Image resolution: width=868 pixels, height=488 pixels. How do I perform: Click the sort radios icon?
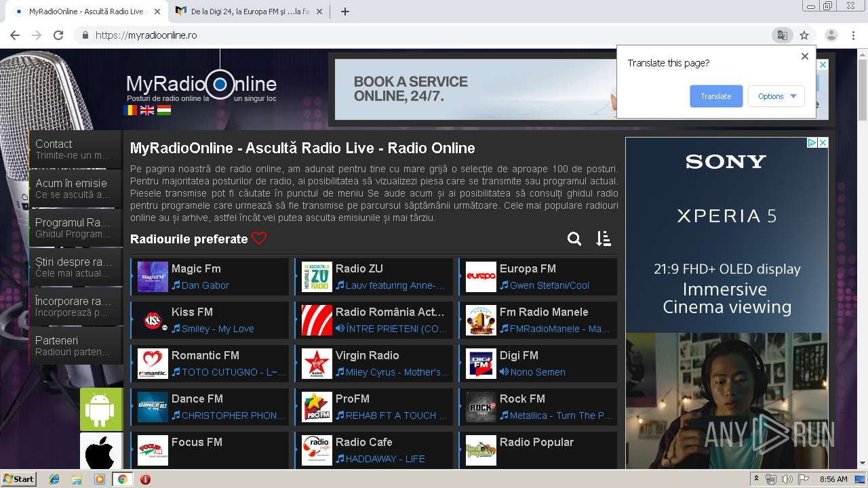(x=604, y=239)
